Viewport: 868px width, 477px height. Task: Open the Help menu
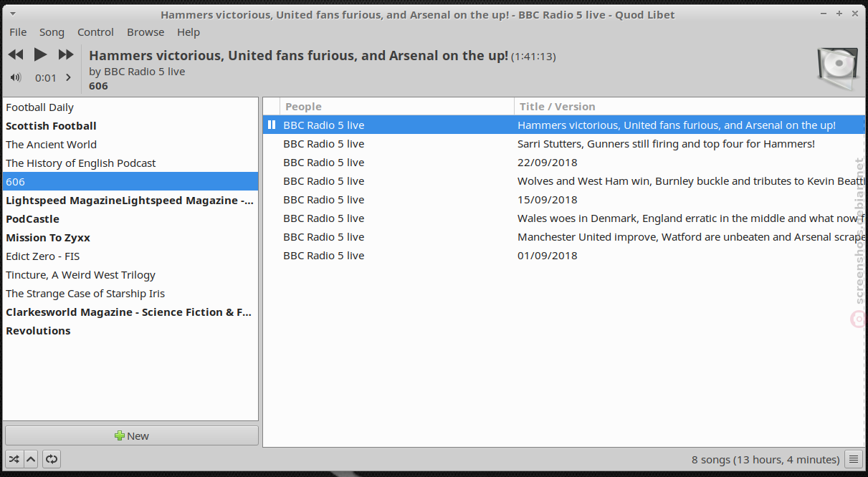189,32
